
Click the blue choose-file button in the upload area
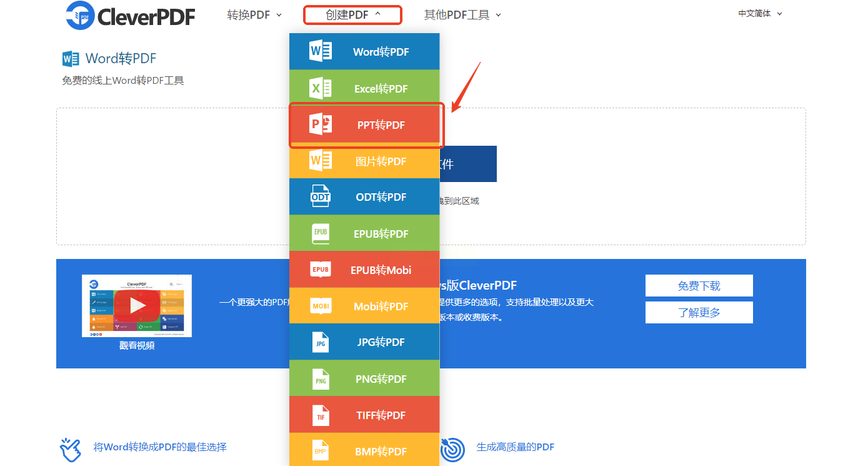click(x=468, y=164)
